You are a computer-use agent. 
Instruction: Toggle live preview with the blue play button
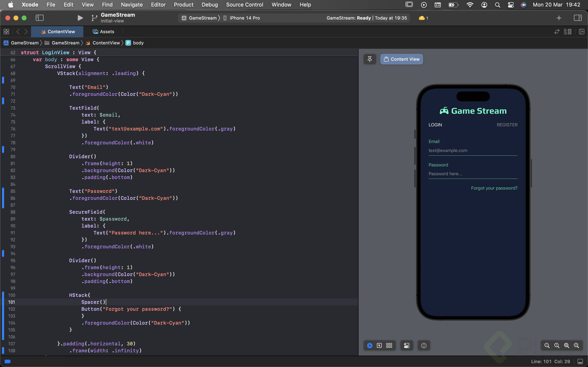point(370,345)
